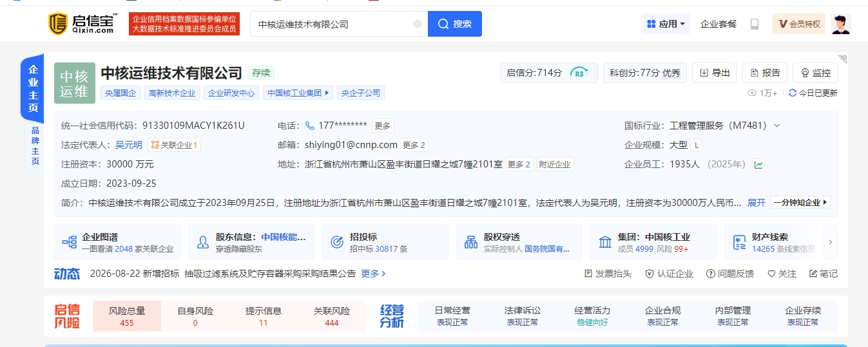The image size is (868, 347).
Task: Select the 央企子公司 tag
Action: [x=361, y=93]
